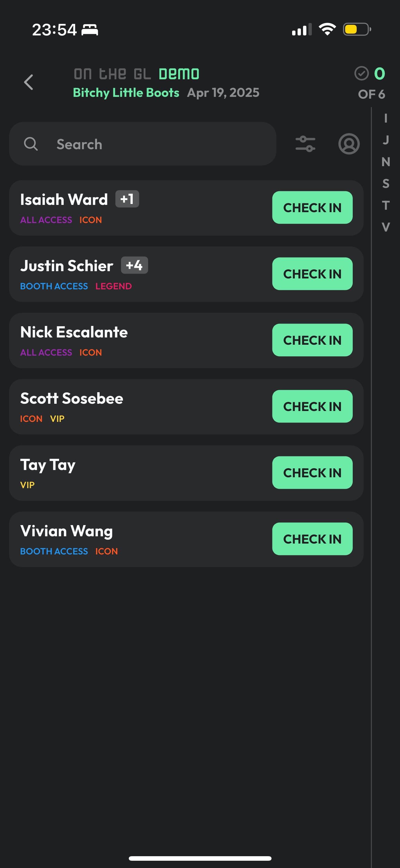Open the filter sliders icon

pyautogui.click(x=305, y=144)
